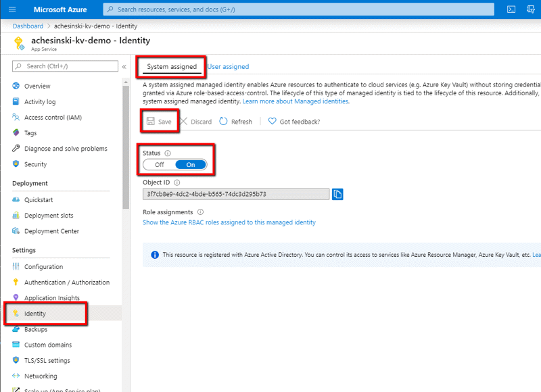The width and height of the screenshot is (541, 392).
Task: Save the identity settings
Action: click(x=159, y=122)
